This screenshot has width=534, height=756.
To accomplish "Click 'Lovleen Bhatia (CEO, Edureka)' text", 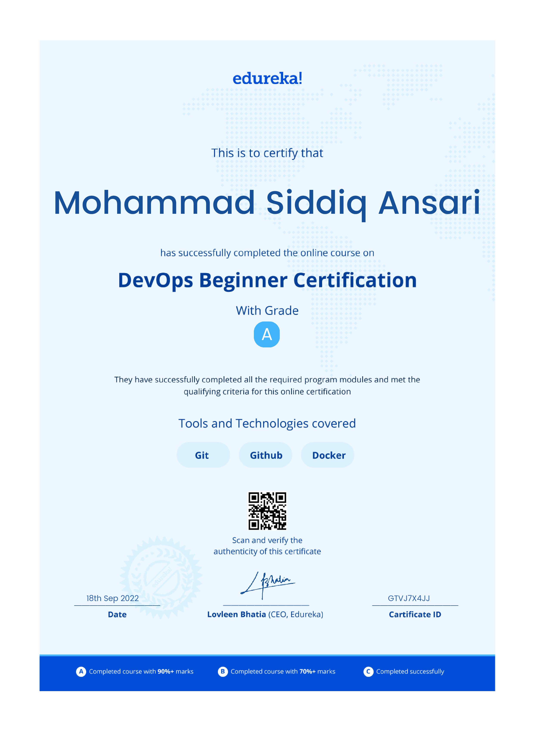I will pos(265,614).
